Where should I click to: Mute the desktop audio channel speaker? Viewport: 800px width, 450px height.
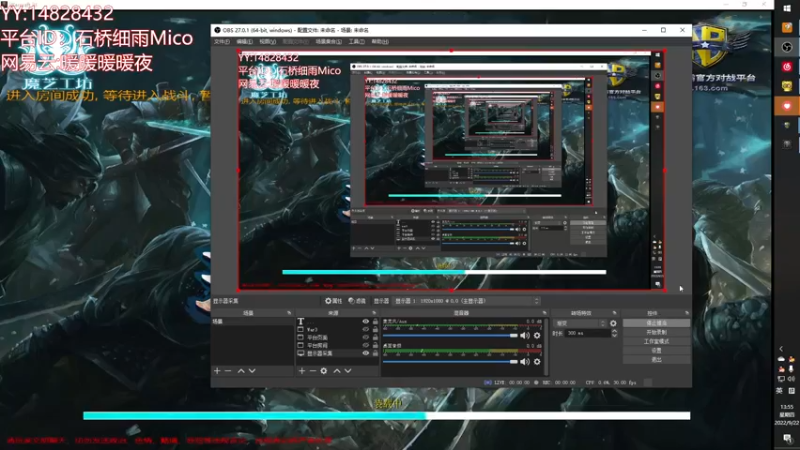tap(524, 362)
